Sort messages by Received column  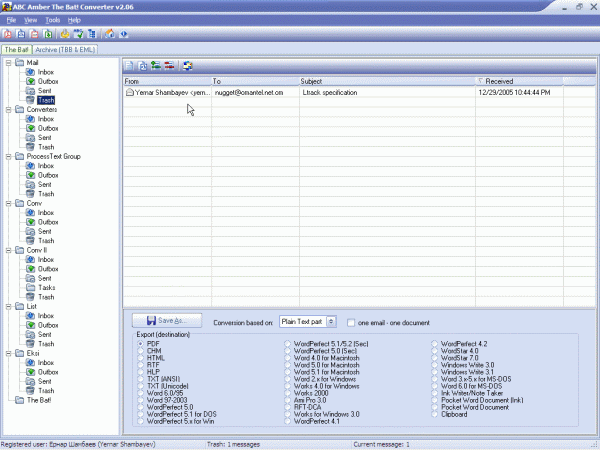(519, 81)
